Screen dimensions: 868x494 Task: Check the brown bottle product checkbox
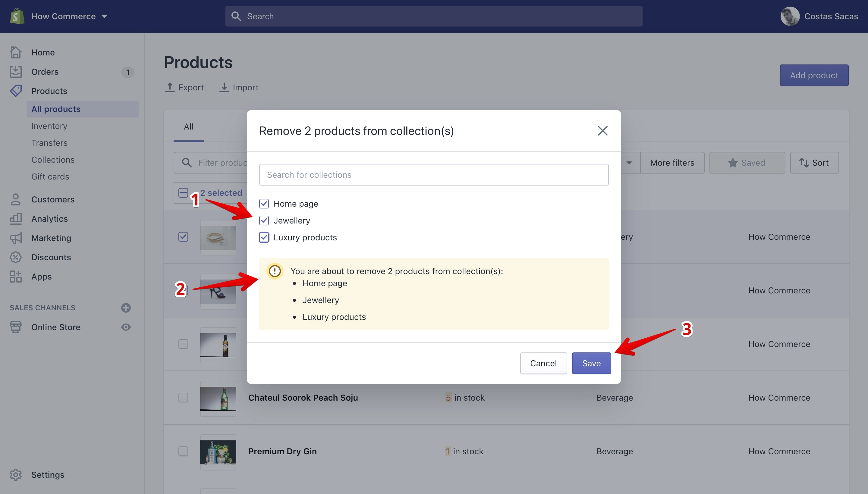183,344
